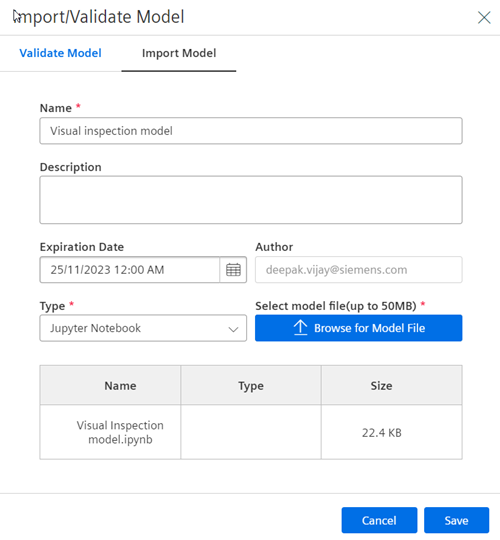The height and width of the screenshot is (540, 500).
Task: Open the Jupyter Notebook type selector
Action: 143,328
